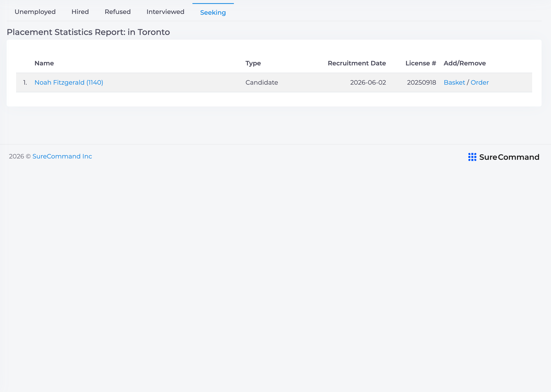
Task: Click the 2026-06-02 recruitment date cell
Action: (368, 82)
